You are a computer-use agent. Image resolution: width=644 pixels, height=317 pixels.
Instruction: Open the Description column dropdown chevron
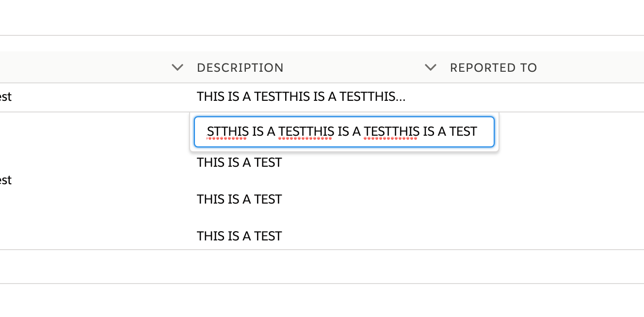(431, 67)
